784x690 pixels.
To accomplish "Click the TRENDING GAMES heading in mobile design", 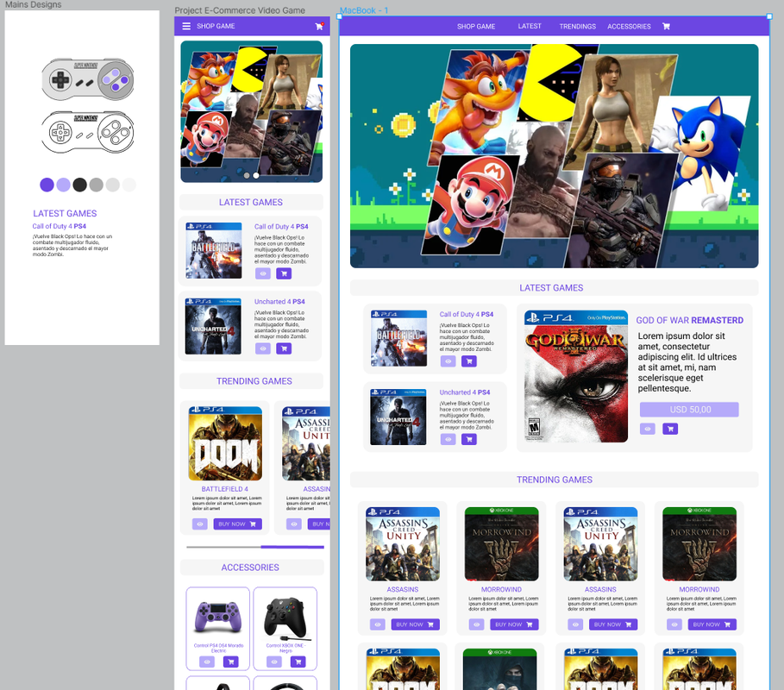I will pyautogui.click(x=254, y=381).
